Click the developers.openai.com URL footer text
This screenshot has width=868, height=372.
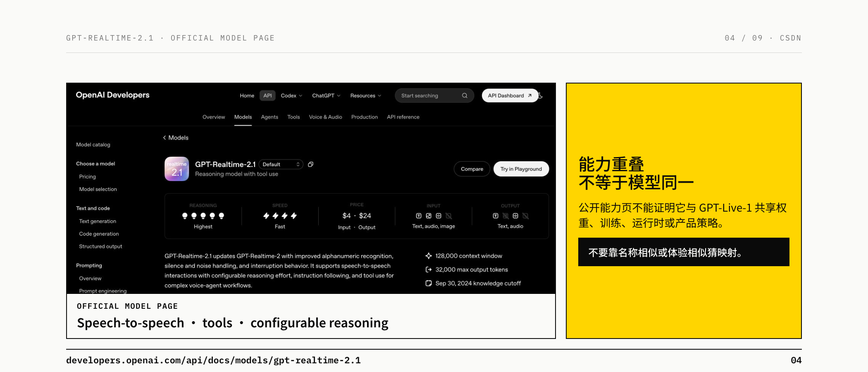213,360
